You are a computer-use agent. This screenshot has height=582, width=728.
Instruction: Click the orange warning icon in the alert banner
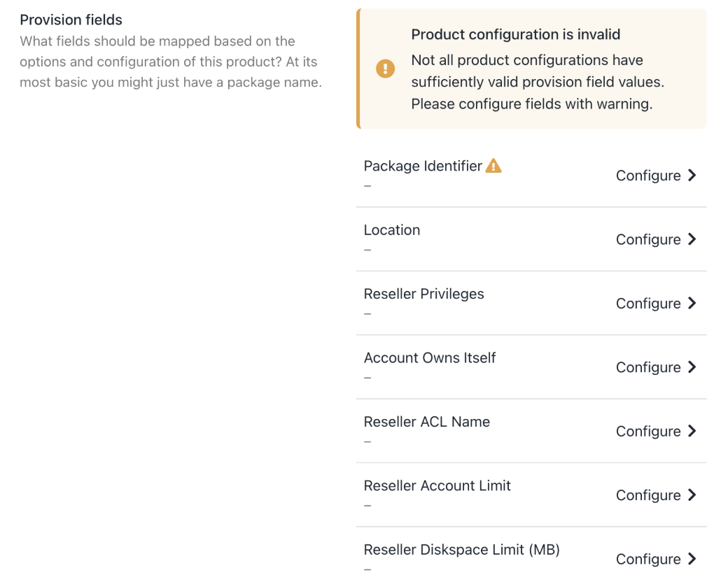click(385, 69)
